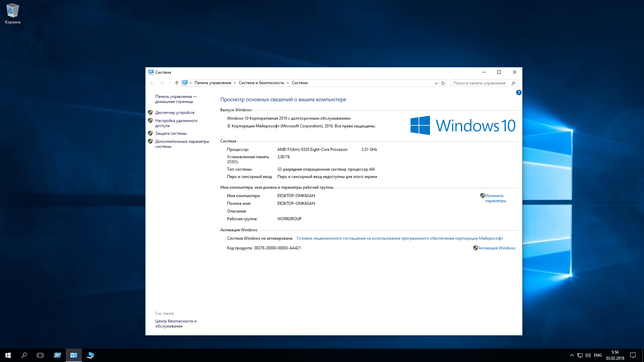This screenshot has height=362, width=644.
Task: Open 'Диспетчер устройств' link
Action: pos(175,113)
